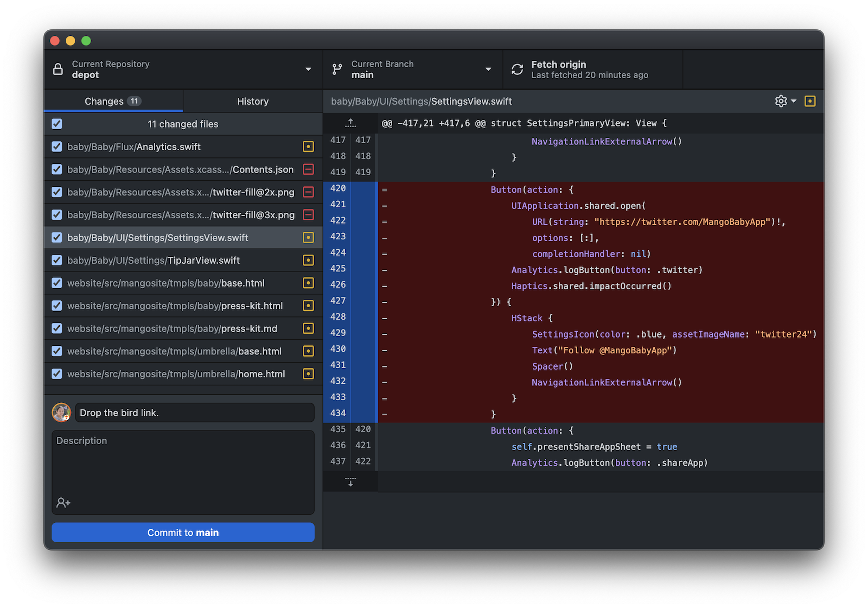The width and height of the screenshot is (868, 608).
Task: Click the add co-authors icon
Action: (63, 503)
